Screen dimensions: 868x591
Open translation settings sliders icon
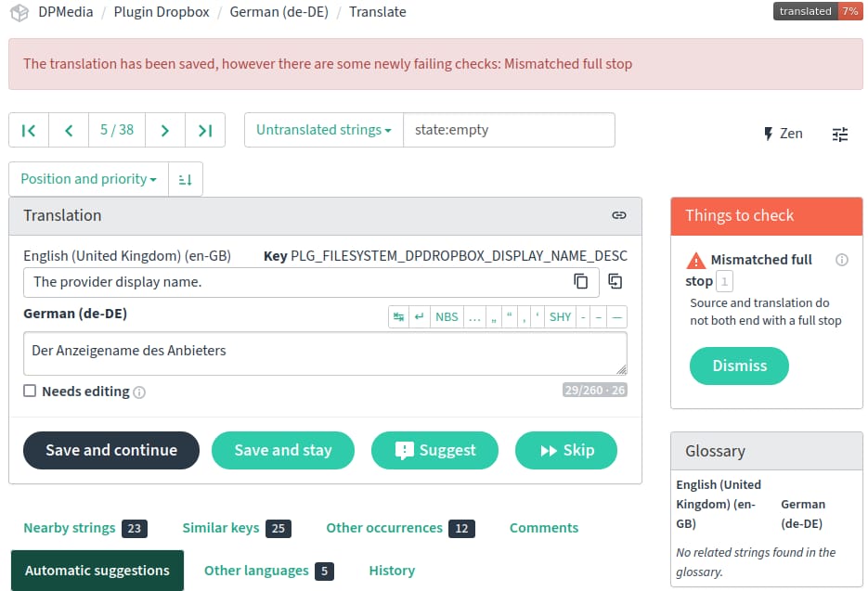point(840,134)
